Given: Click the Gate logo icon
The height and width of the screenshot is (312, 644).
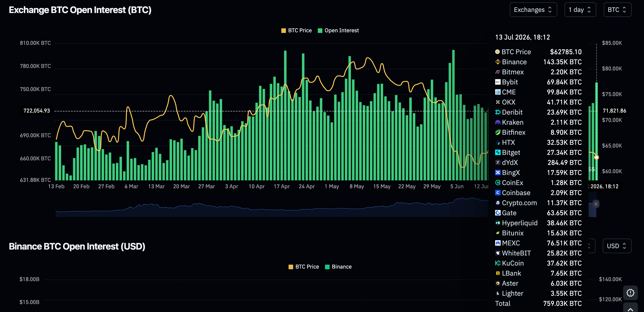Looking at the screenshot, I should (x=497, y=213).
